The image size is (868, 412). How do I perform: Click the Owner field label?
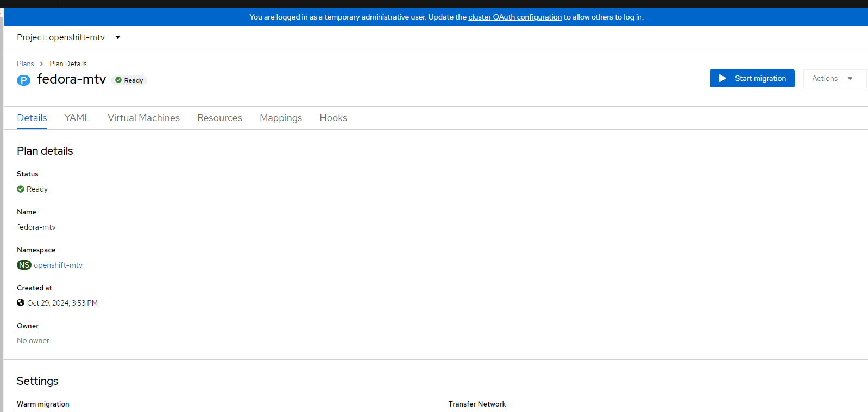(28, 326)
